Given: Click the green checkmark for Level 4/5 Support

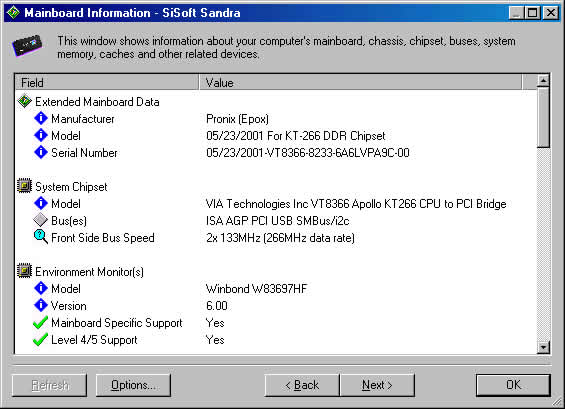Looking at the screenshot, I should click(x=40, y=339).
